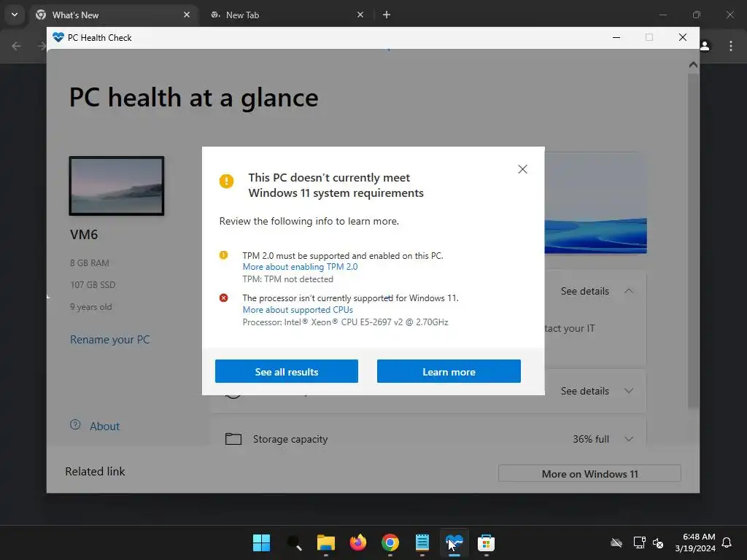747x560 pixels.
Task: Expand the second See details chevron
Action: coord(629,391)
